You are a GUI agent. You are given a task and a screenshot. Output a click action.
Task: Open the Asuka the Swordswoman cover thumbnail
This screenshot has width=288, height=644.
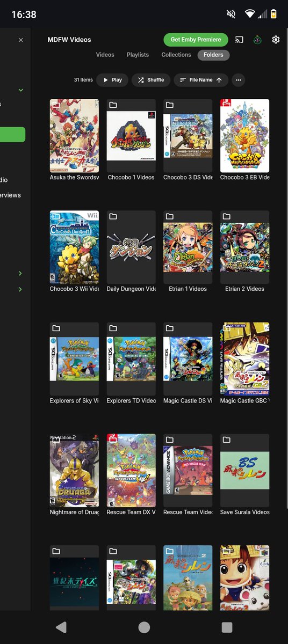(x=74, y=135)
